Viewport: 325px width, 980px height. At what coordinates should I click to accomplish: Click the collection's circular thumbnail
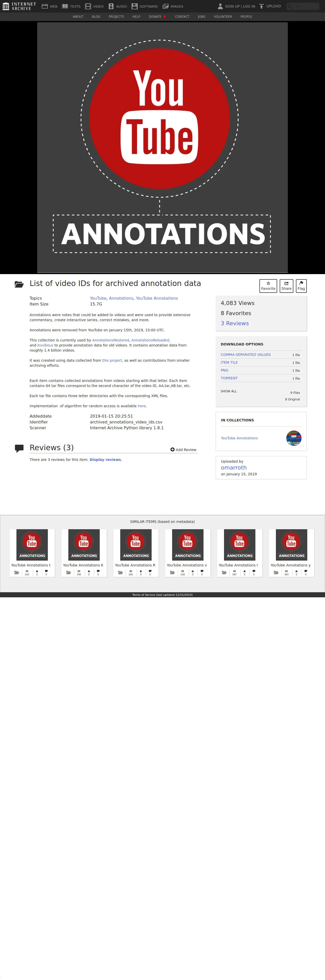coord(294,438)
